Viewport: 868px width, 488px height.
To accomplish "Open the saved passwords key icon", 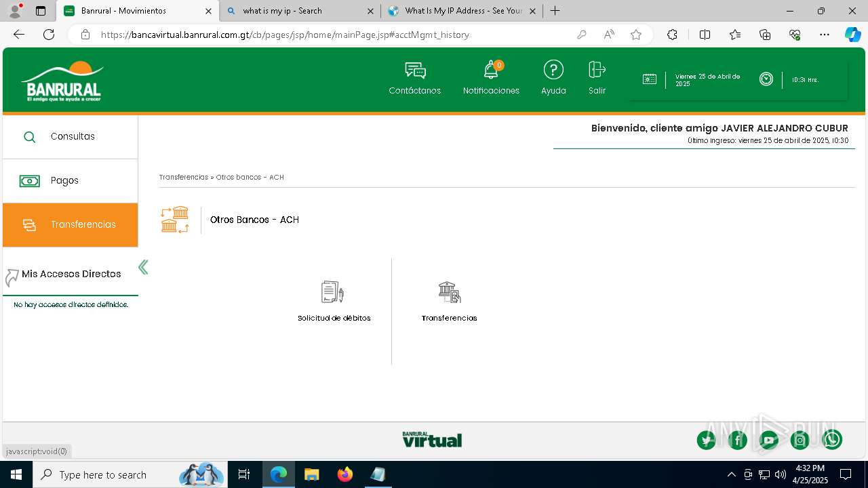I will coord(582,35).
